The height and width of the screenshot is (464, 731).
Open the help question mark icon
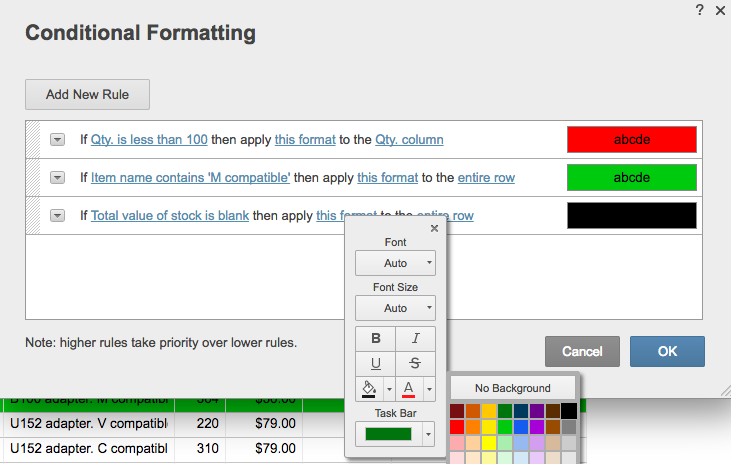[699, 10]
